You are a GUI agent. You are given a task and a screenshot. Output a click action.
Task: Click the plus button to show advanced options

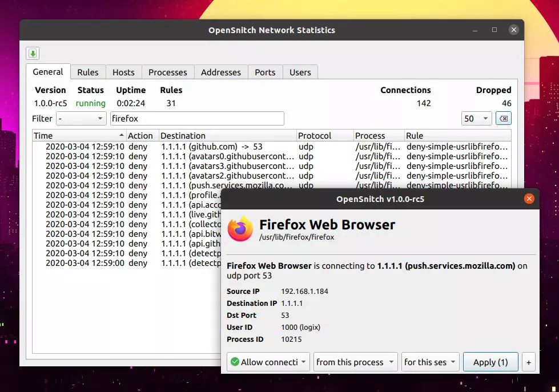pos(529,362)
